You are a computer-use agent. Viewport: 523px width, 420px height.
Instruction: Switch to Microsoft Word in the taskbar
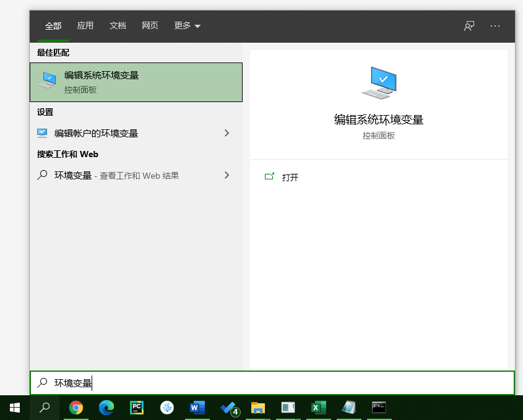197,408
